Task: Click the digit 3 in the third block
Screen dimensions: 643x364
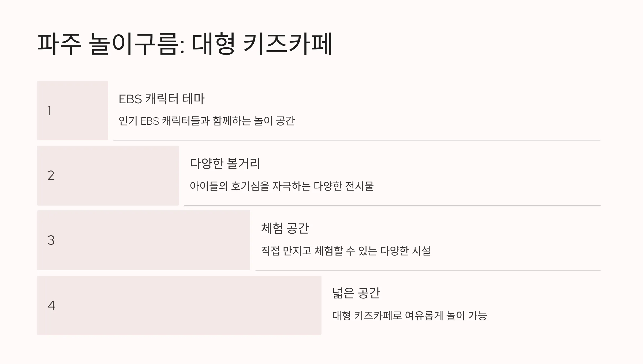Action: click(x=51, y=240)
